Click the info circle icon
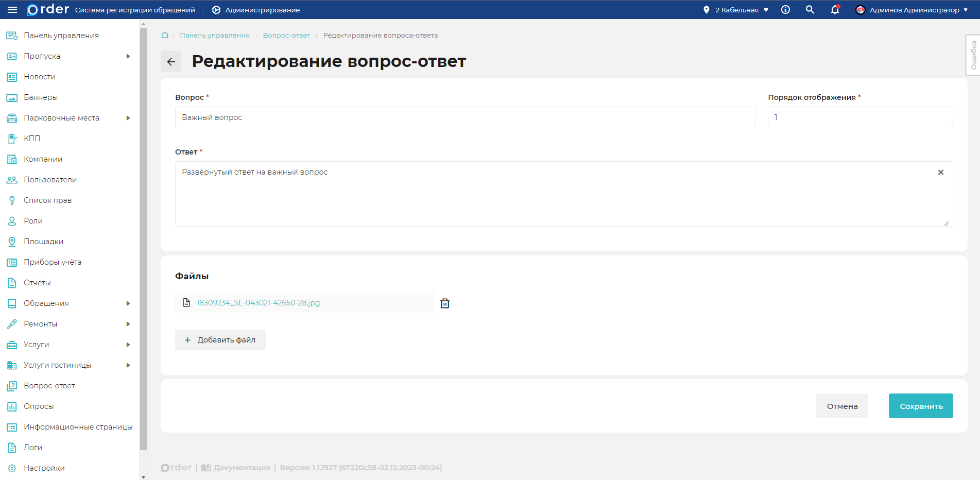The image size is (980, 480). point(785,10)
